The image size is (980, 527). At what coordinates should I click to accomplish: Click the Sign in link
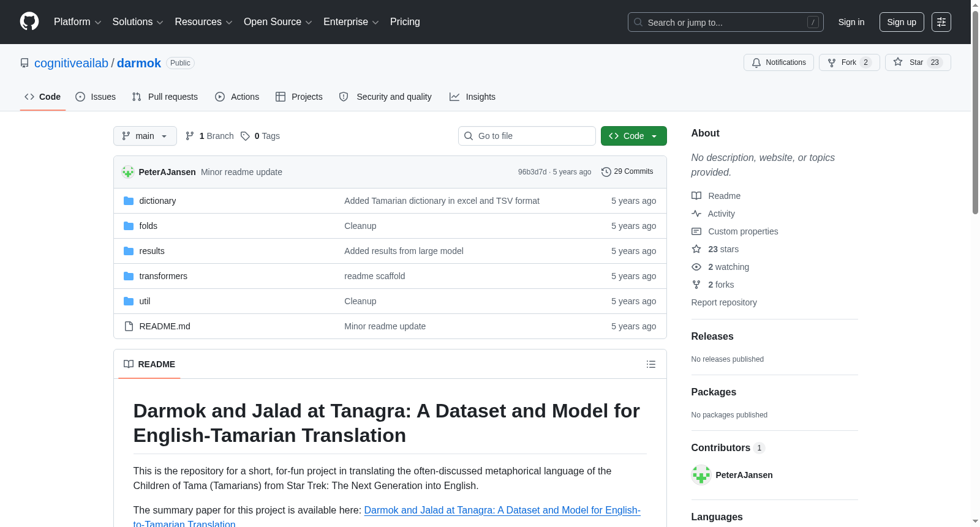click(851, 22)
